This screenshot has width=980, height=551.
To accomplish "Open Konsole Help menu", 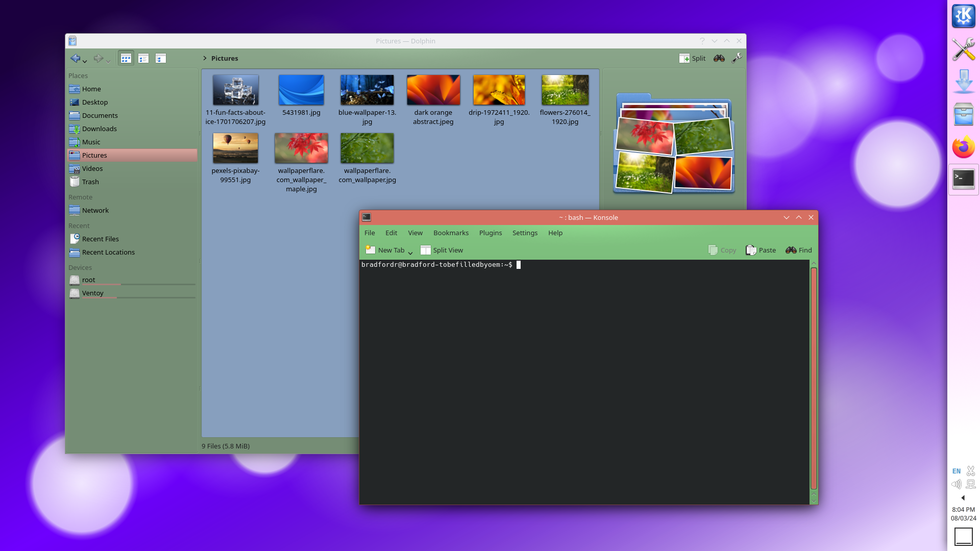I will (555, 233).
